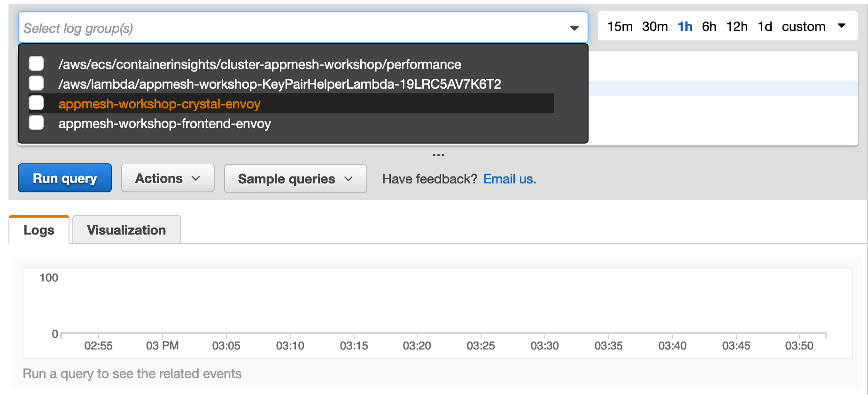Select the appmesh-workshop-frontend-envoy checkbox
The image size is (868, 395).
click(36, 123)
